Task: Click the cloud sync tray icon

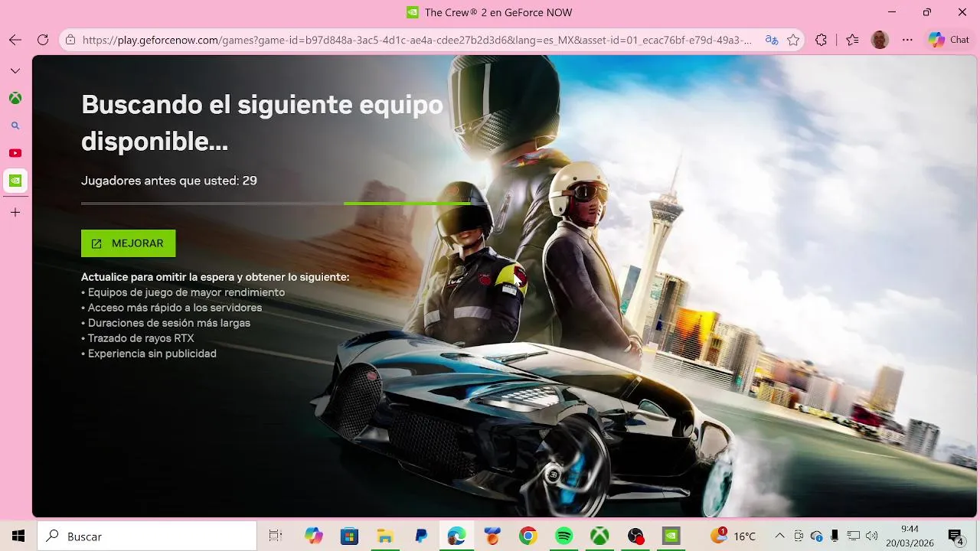Action: (817, 536)
